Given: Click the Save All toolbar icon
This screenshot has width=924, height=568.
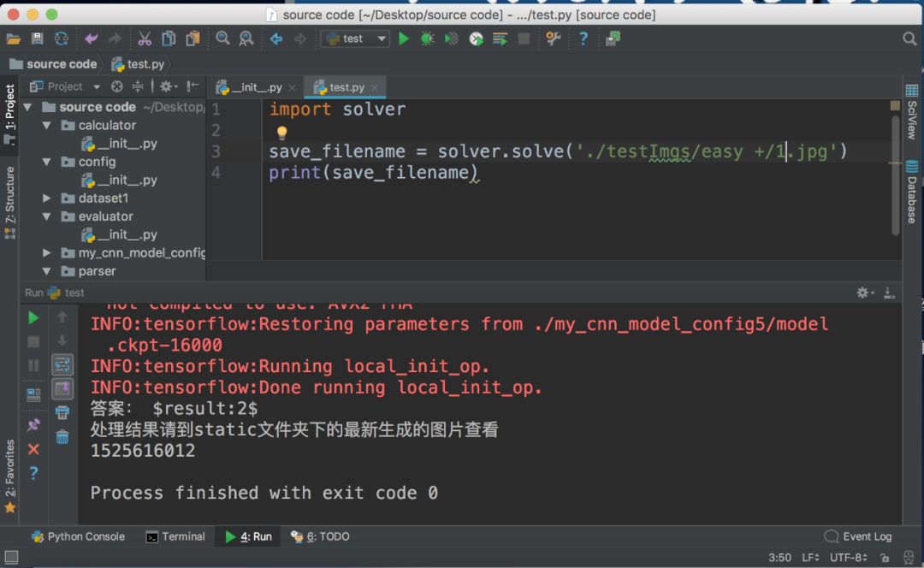Looking at the screenshot, I should [37, 38].
